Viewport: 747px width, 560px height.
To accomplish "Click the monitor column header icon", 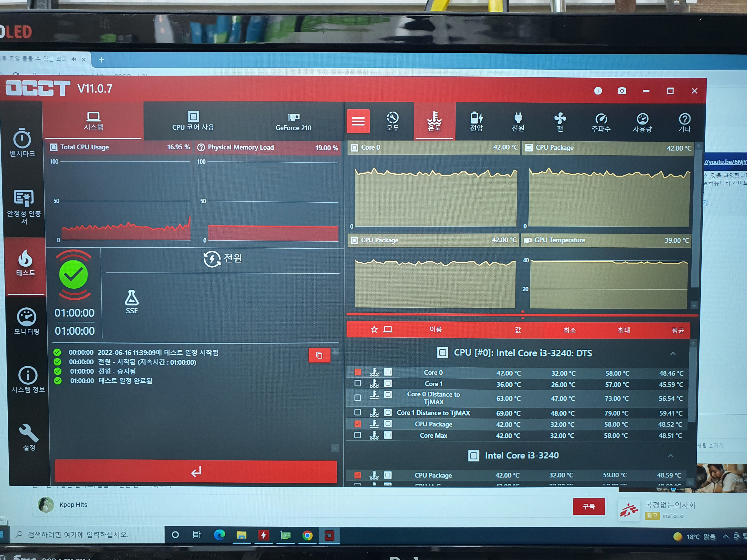I will pyautogui.click(x=388, y=329).
